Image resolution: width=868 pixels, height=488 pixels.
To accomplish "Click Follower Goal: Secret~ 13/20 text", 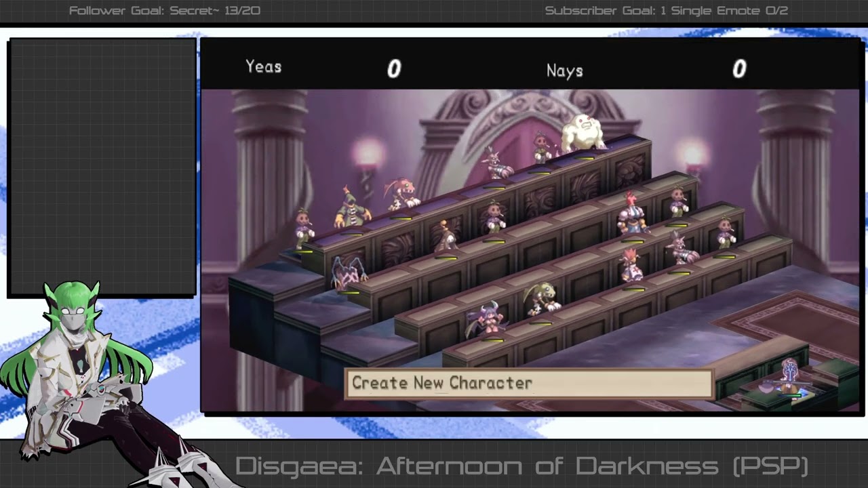I will [164, 11].
